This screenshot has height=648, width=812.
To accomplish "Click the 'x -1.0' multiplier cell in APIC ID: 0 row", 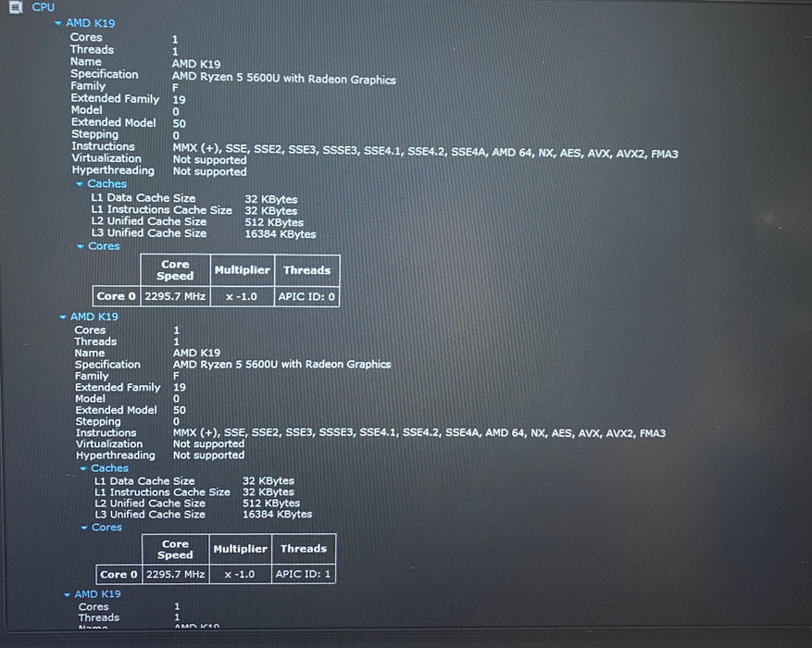I will [x=242, y=296].
